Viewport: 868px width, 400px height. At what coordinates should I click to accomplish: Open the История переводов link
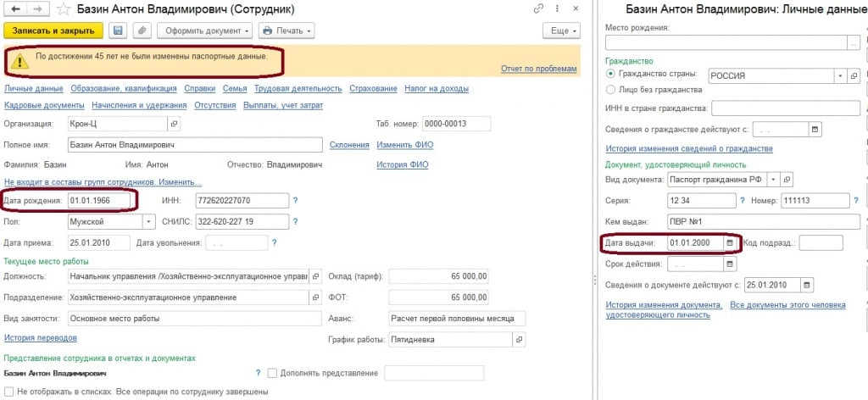point(41,337)
